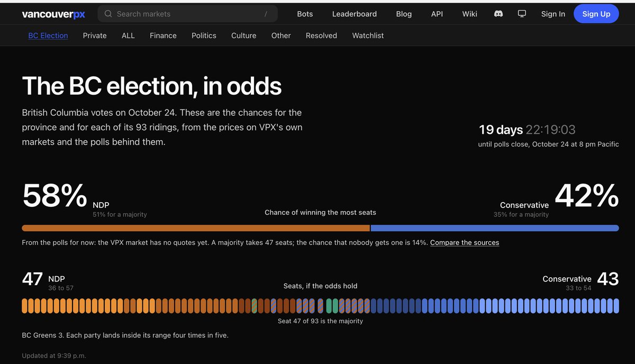Click the blue Conservative odds bar segment
The image size is (635, 364).
point(495,228)
